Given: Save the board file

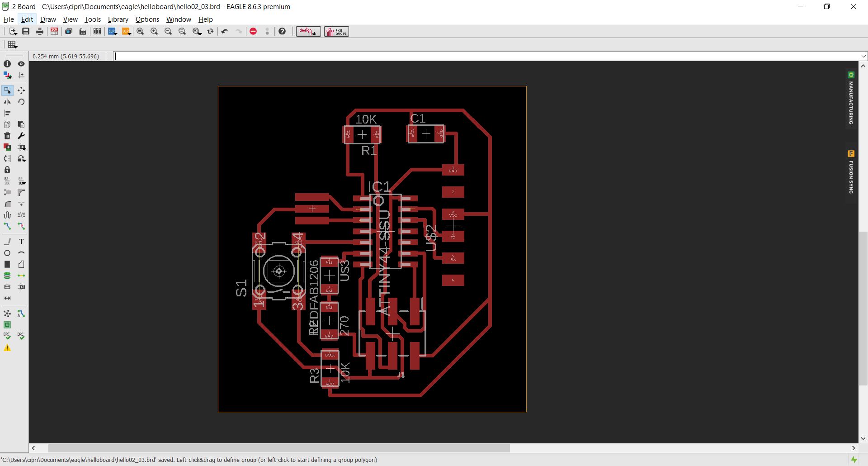Looking at the screenshot, I should tap(26, 31).
